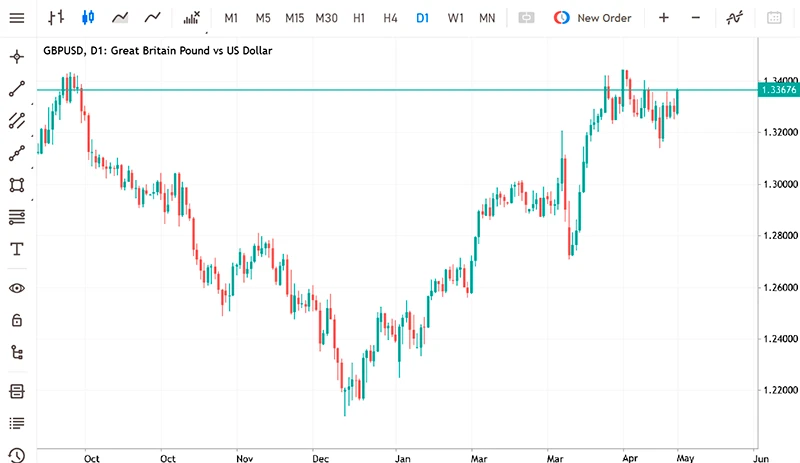Click the 1.33676 current price label
Image resolution: width=800 pixels, height=463 pixels.
coord(779,90)
